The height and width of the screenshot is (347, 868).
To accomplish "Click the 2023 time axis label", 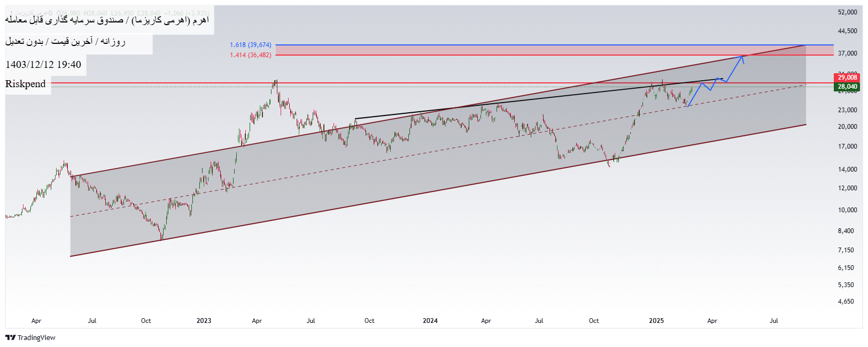I will pyautogui.click(x=204, y=321).
